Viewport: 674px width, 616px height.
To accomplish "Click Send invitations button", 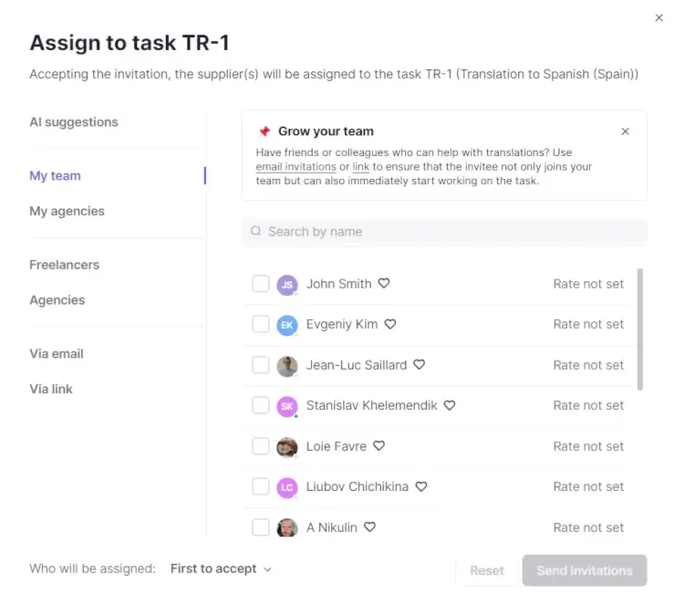I will click(x=584, y=570).
